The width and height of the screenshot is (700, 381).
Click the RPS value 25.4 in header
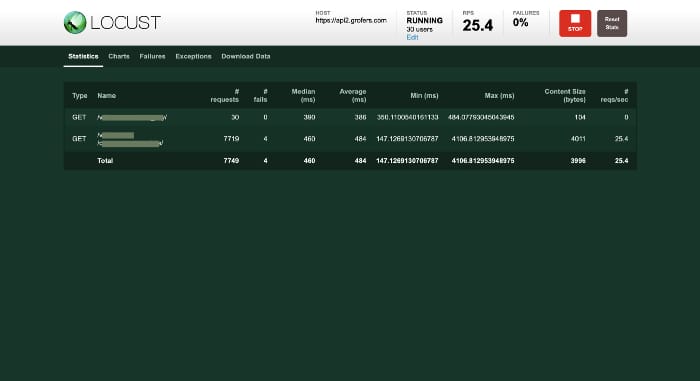coord(478,25)
